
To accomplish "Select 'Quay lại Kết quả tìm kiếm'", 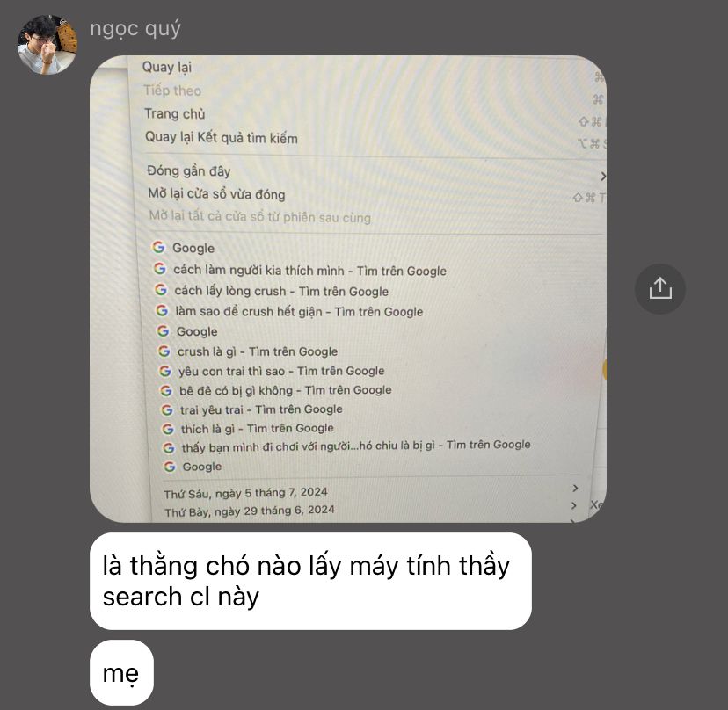I will coord(222,137).
